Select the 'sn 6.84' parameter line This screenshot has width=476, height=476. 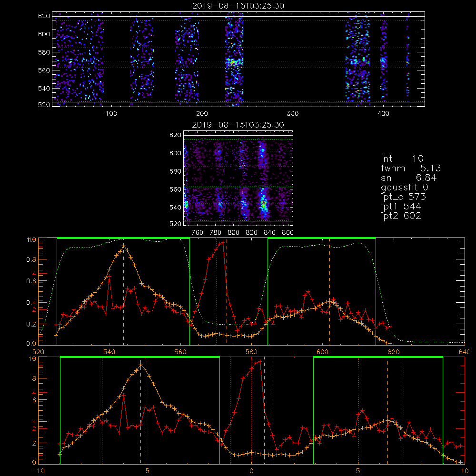tap(408, 178)
